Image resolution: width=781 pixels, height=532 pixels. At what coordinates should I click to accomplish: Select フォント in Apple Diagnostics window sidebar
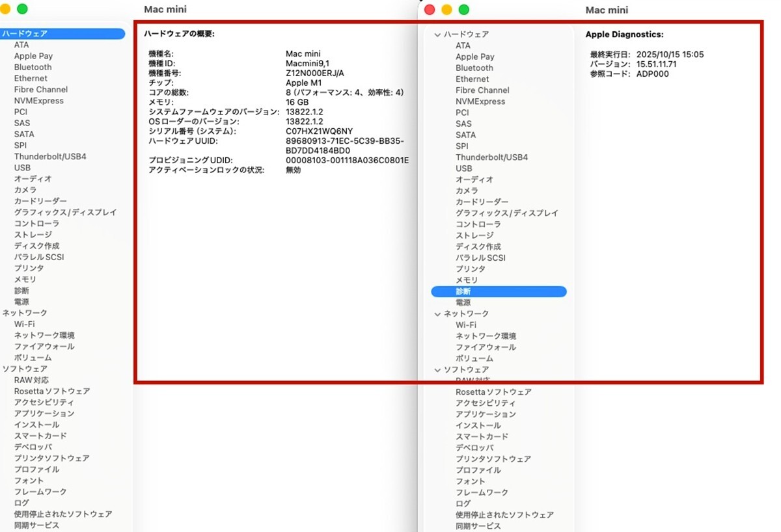pyautogui.click(x=471, y=481)
